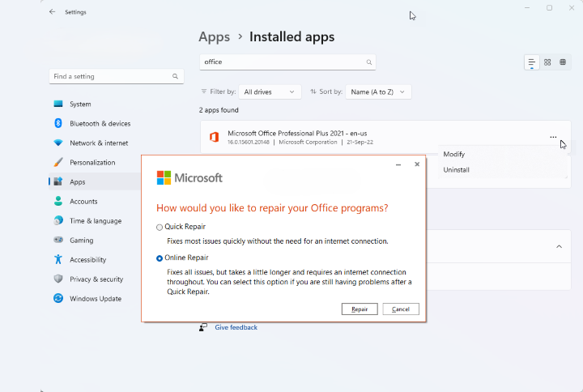Screen dimensions: 583x392
Task: Click the Apps breadcrumb link
Action: point(214,36)
